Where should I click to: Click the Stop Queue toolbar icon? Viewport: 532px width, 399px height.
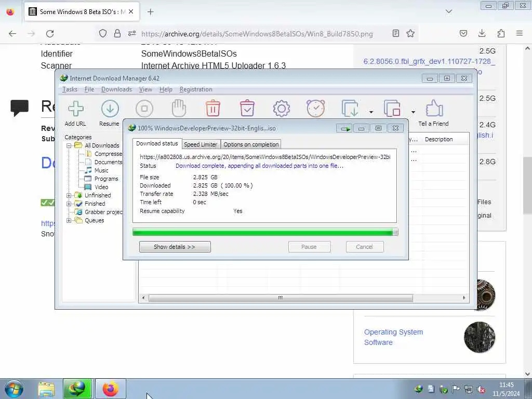pos(392,109)
